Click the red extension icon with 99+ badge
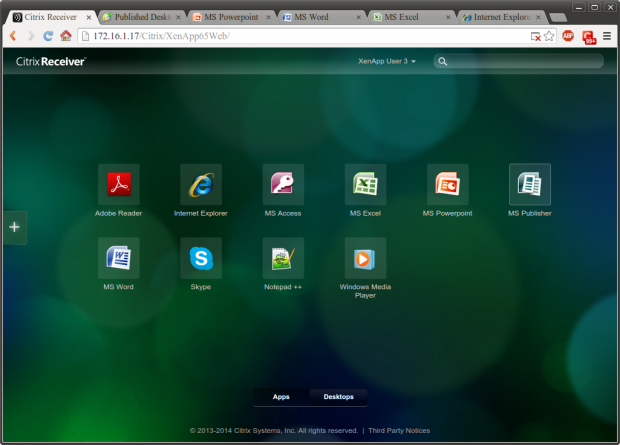The image size is (620, 445). pyautogui.click(x=589, y=37)
